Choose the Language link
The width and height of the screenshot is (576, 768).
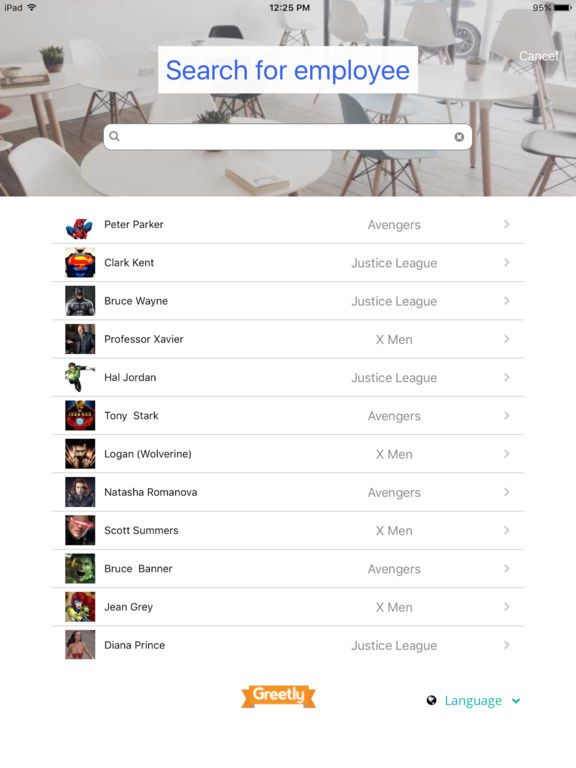coord(473,701)
